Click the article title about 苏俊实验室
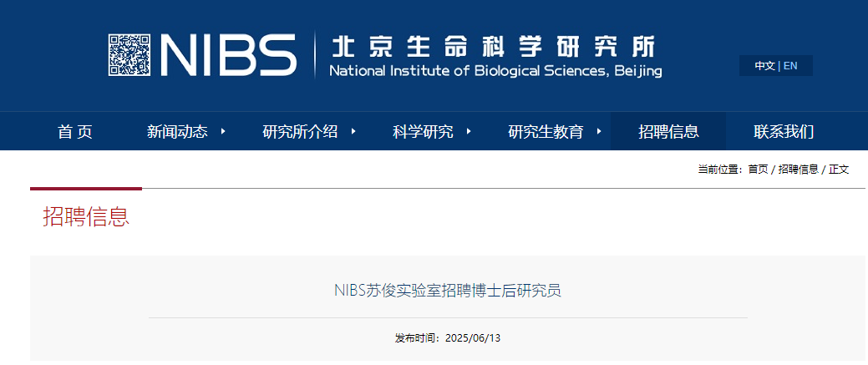The width and height of the screenshot is (868, 365). [448, 290]
